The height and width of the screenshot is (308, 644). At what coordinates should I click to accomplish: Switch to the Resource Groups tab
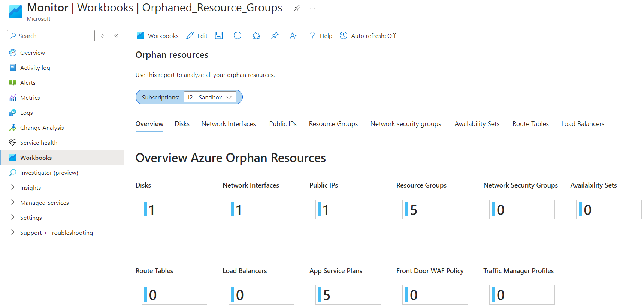333,124
